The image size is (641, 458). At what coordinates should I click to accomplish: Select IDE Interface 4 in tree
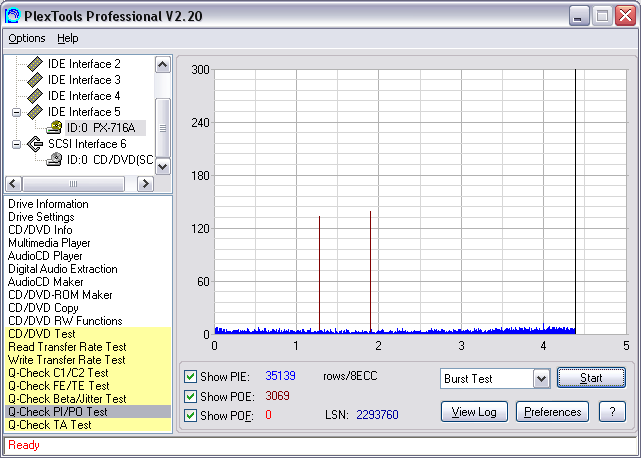[x=84, y=96]
